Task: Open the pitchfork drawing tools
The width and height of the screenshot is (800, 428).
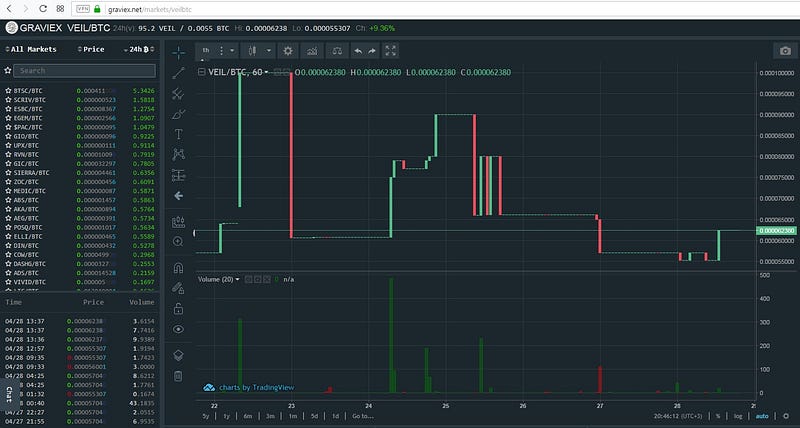Action: [179, 93]
